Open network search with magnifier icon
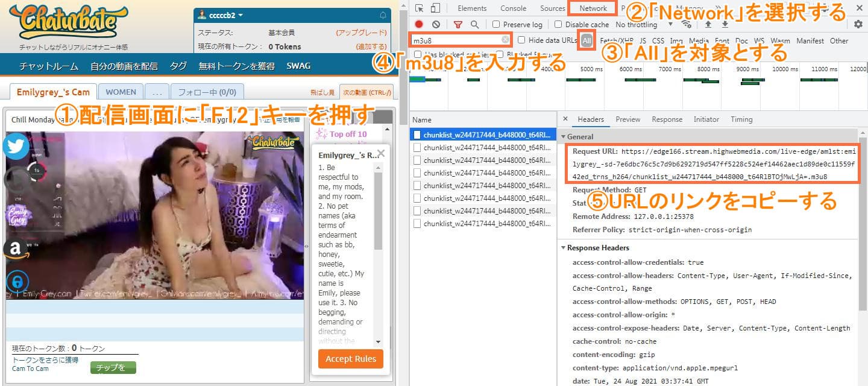868x386 pixels. pos(475,24)
